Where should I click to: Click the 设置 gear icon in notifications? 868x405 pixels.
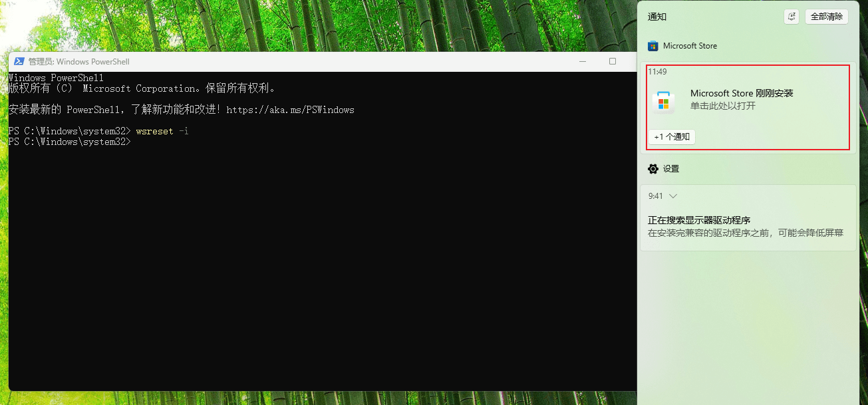pos(652,168)
